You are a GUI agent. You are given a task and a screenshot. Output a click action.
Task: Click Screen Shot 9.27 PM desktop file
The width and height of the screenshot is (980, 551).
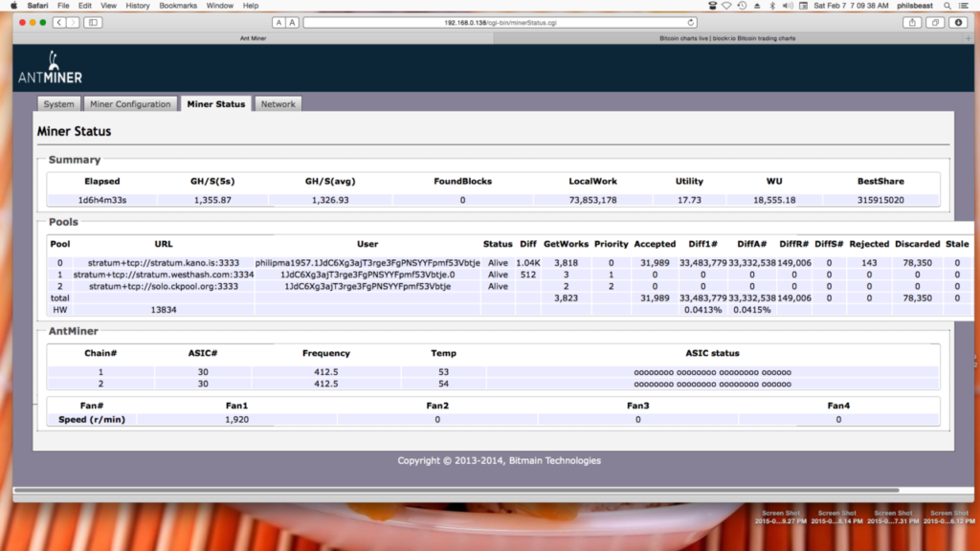(x=780, y=518)
